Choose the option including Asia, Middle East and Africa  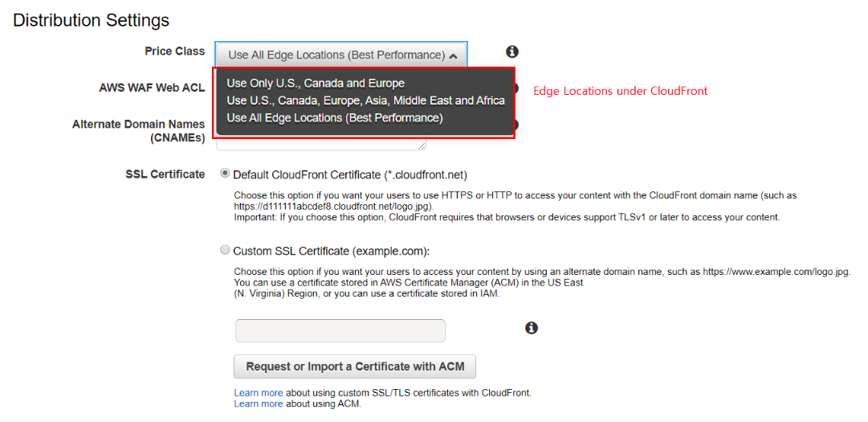pyautogui.click(x=365, y=100)
